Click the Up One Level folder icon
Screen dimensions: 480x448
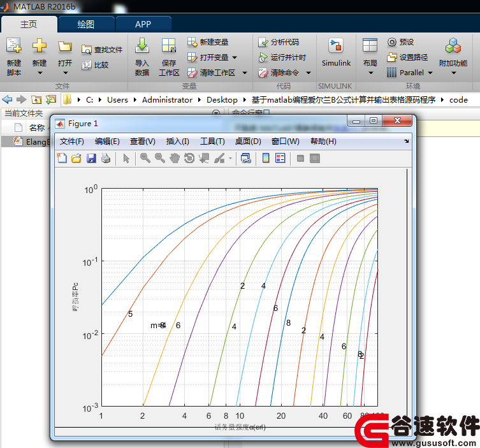(36, 99)
